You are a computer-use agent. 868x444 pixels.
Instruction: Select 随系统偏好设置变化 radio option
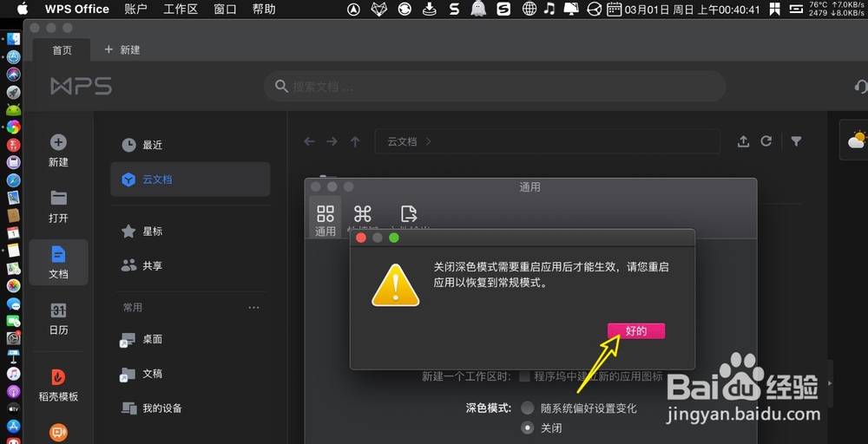pyautogui.click(x=528, y=408)
